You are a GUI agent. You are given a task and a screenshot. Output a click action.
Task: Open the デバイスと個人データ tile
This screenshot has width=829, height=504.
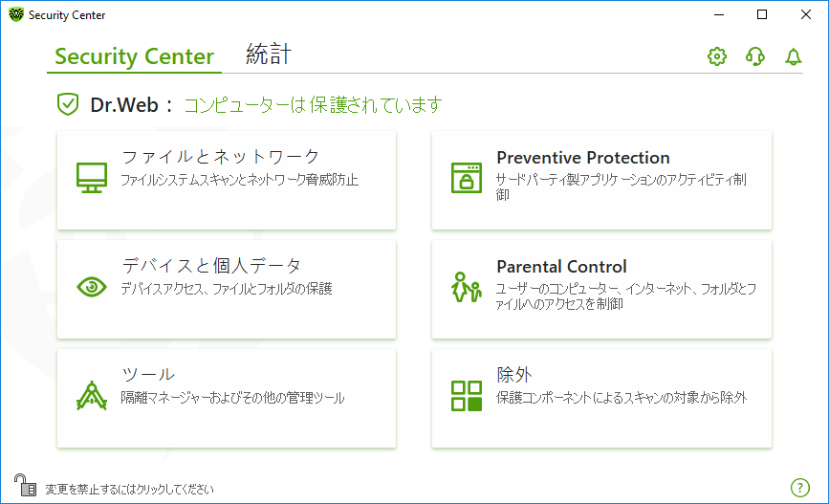pos(227,289)
